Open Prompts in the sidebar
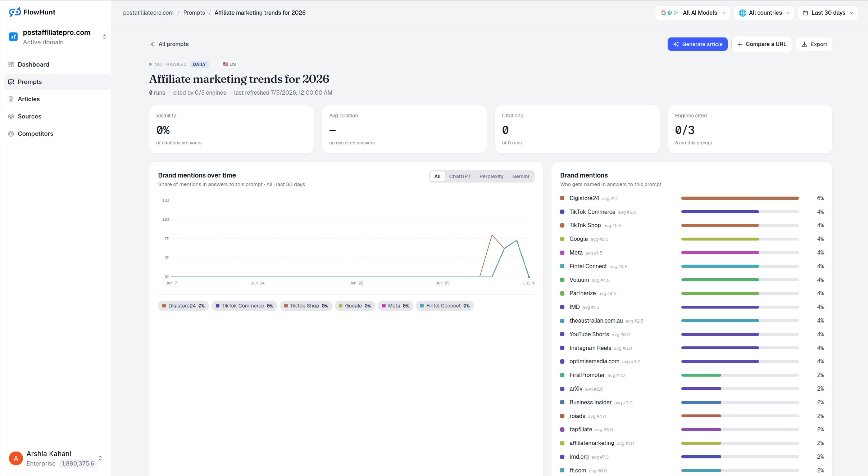 click(57, 82)
